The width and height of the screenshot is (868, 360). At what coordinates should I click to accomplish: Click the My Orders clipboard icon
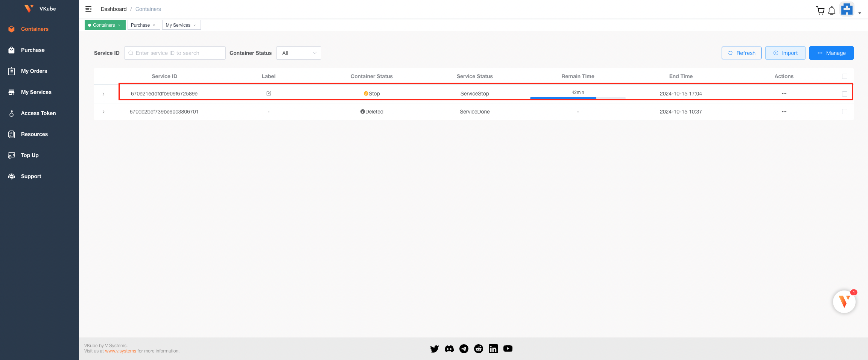[x=12, y=71]
